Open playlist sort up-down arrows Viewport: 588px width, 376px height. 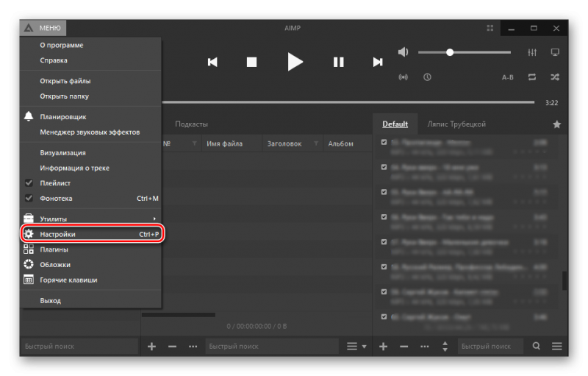pos(445,347)
